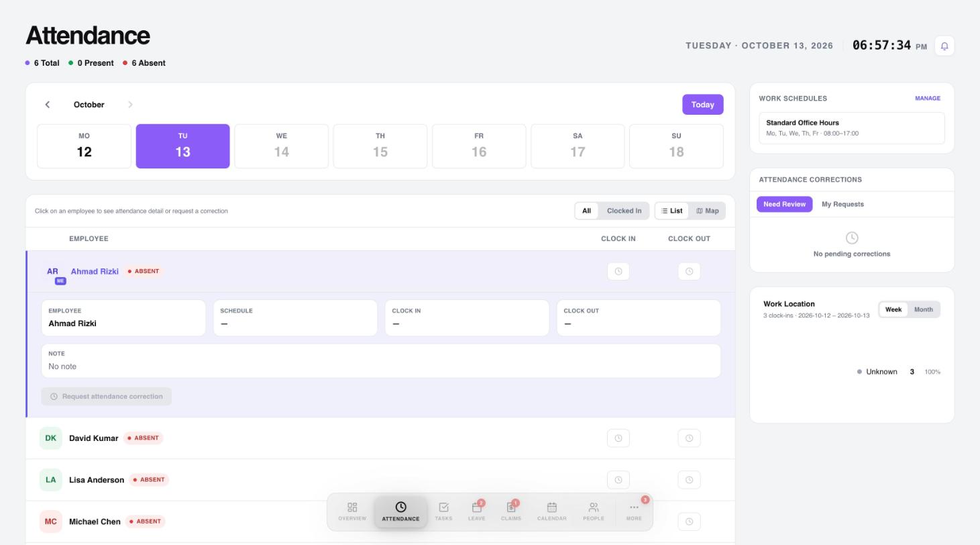The image size is (980, 545).
Task: Set Work Location range to Month
Action: (924, 309)
